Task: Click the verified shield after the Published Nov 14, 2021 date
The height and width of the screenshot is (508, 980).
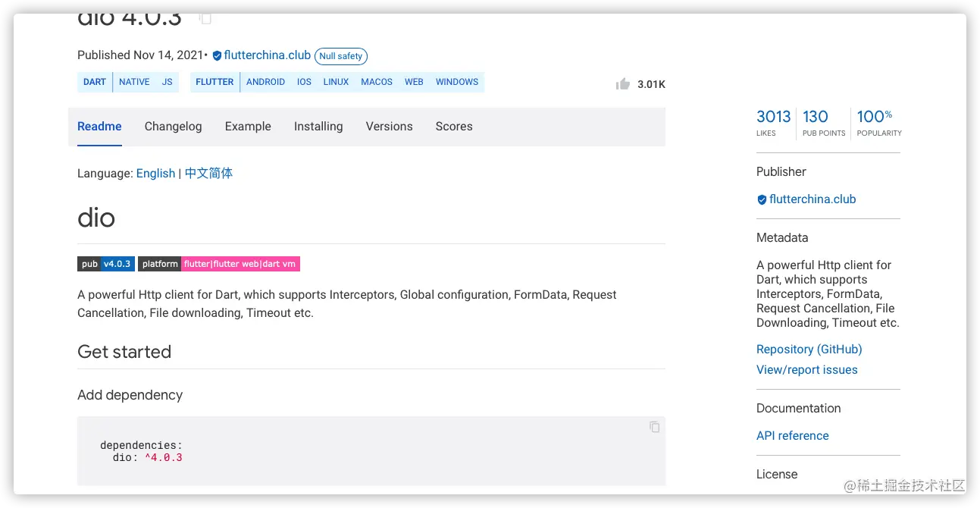Action: (217, 55)
